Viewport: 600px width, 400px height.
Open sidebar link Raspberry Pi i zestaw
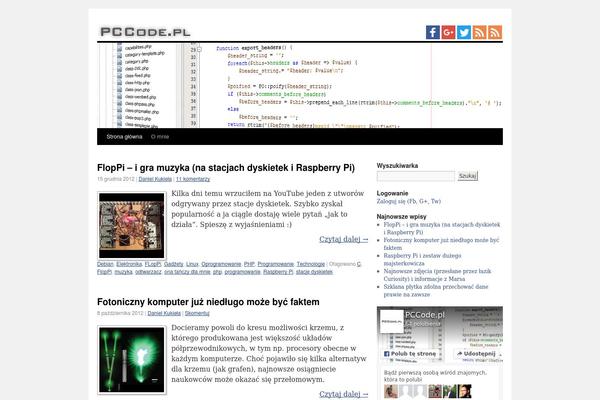pyautogui.click(x=422, y=260)
